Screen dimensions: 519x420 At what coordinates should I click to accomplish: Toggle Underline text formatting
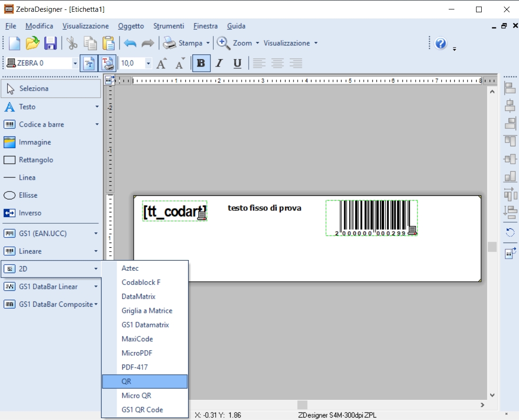237,63
